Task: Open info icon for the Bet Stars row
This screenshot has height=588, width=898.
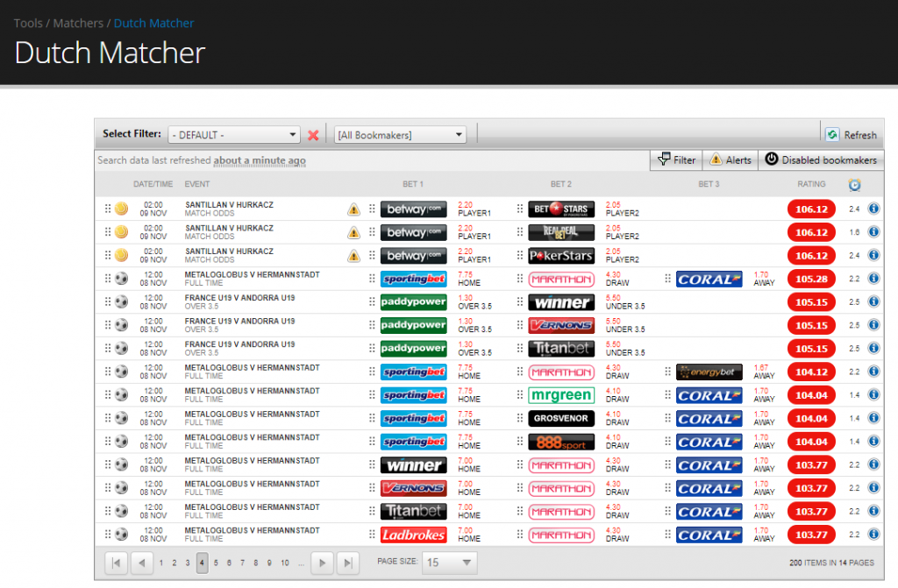Action: point(873,209)
